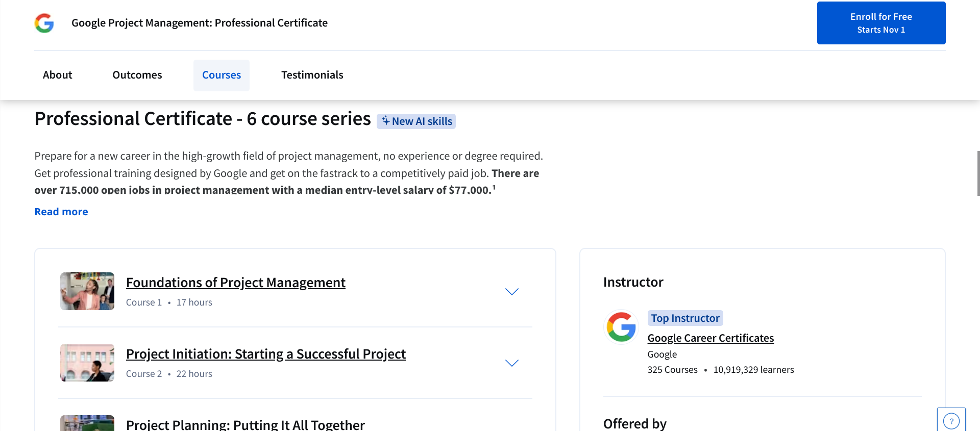Expand the Project Initiation course details
Image resolution: width=980 pixels, height=431 pixels.
click(511, 363)
